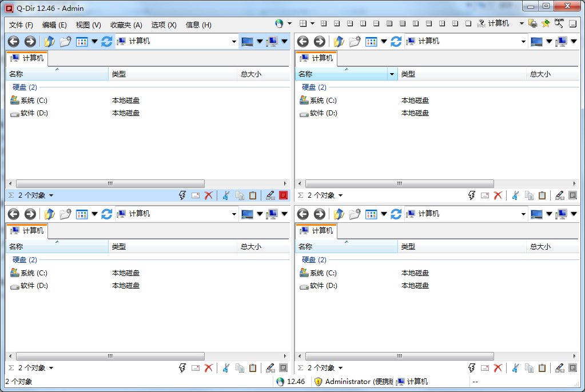The width and height of the screenshot is (585, 392).
Task: Select the 计算机 tab in the bottom-right pane
Action: pos(316,231)
